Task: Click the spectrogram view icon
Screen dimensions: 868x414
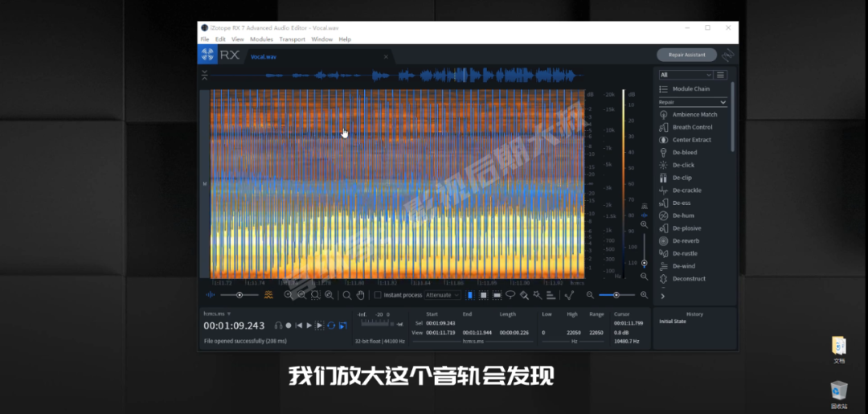Action: coord(268,295)
